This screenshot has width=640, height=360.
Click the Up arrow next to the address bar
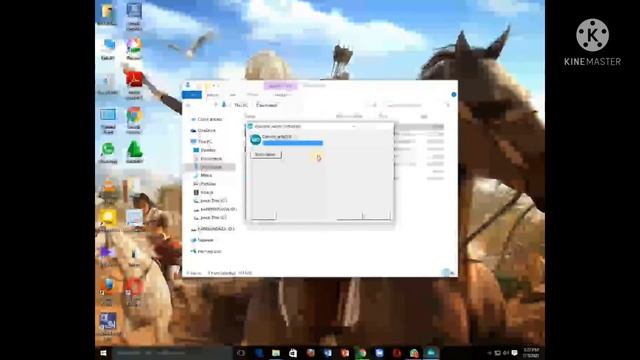click(216, 105)
